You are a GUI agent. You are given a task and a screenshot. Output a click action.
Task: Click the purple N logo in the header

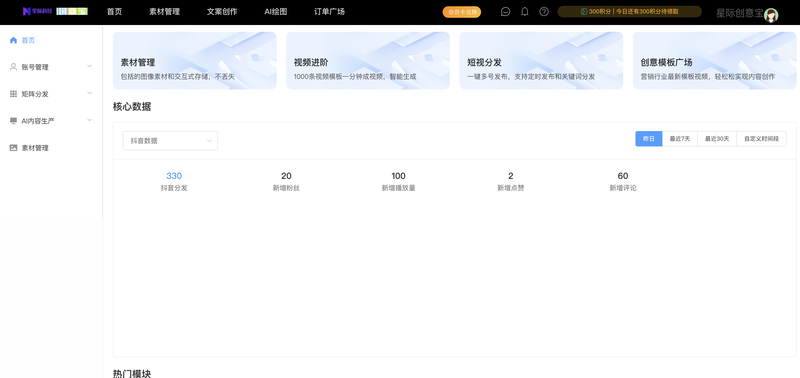(x=27, y=11)
